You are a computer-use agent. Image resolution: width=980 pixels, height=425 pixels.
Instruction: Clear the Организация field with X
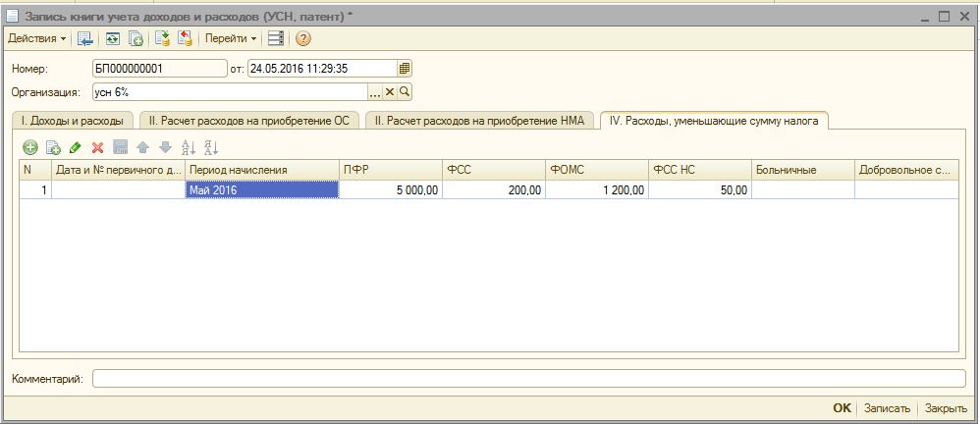(390, 92)
